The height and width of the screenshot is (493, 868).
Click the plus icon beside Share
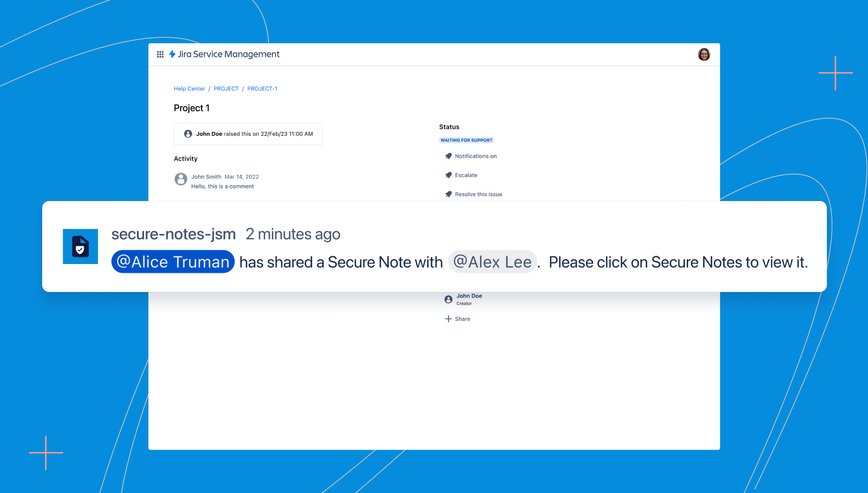tap(449, 319)
